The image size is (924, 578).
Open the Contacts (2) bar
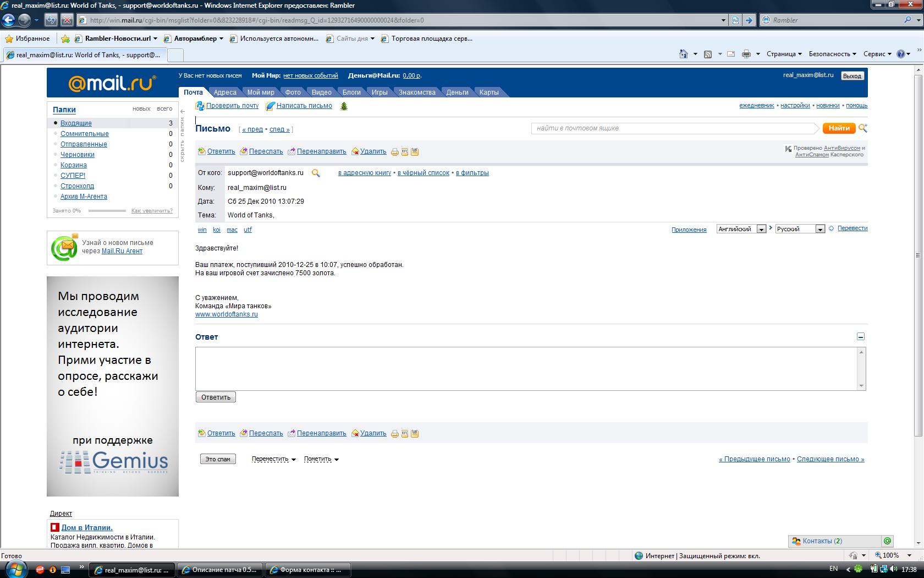coord(835,541)
